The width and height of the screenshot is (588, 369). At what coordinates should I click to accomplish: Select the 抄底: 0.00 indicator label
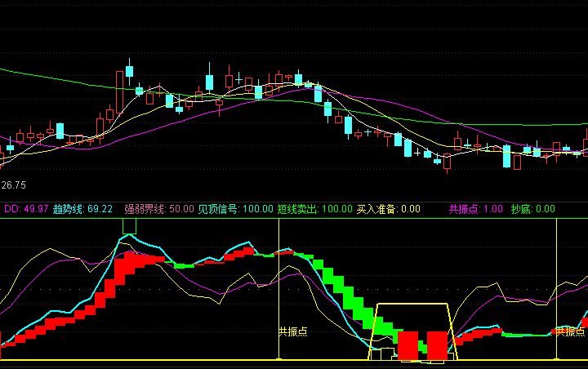(532, 209)
